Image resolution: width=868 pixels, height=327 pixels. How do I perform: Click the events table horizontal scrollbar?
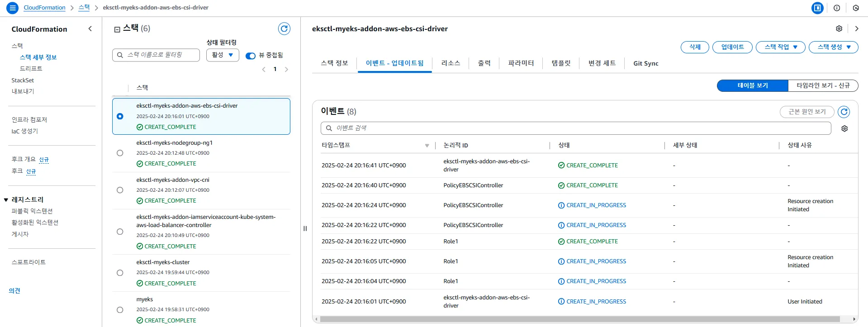(579, 319)
